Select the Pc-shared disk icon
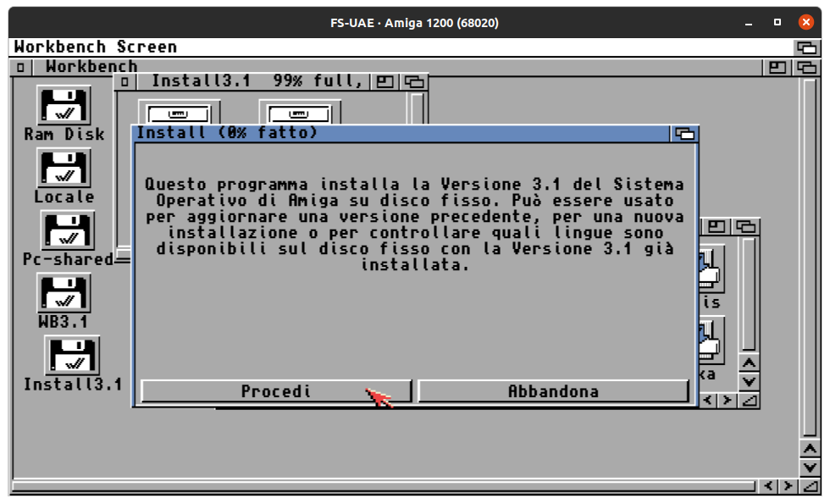 (67, 230)
